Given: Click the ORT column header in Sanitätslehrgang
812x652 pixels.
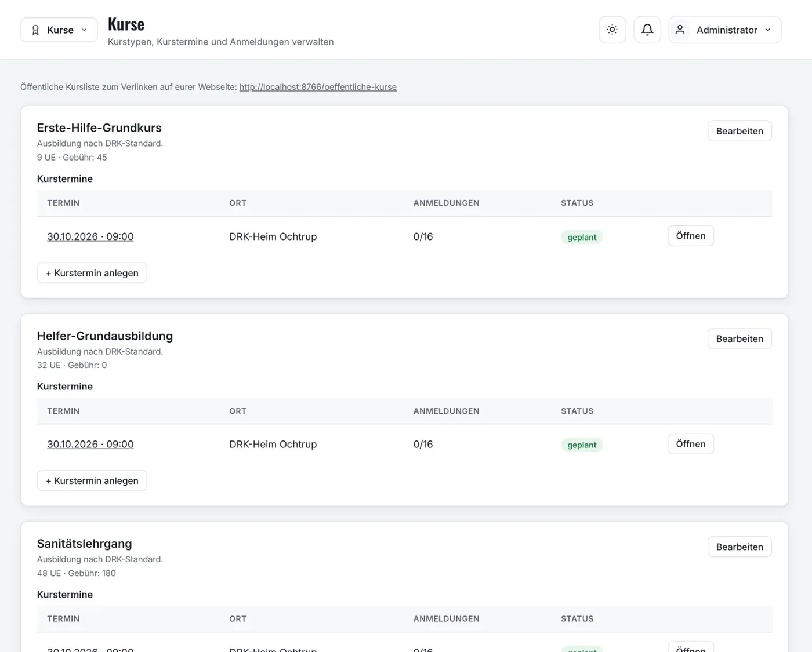Looking at the screenshot, I should 238,619.
